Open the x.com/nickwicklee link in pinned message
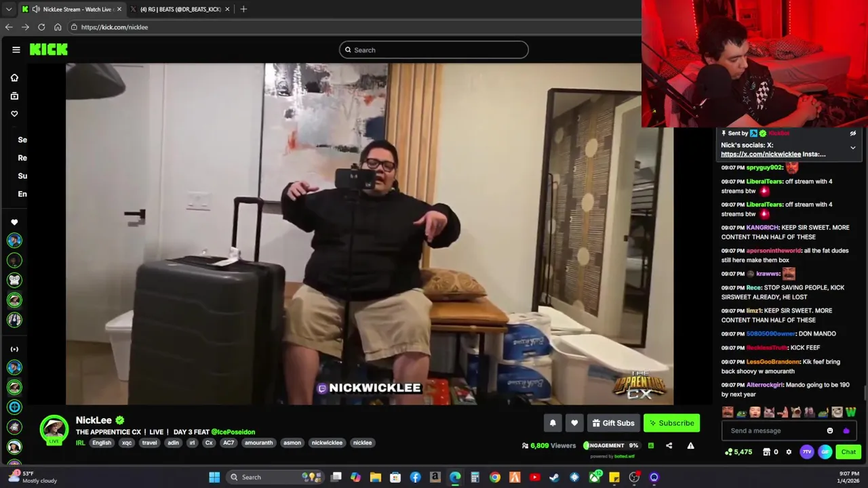The image size is (868, 488). (x=761, y=155)
